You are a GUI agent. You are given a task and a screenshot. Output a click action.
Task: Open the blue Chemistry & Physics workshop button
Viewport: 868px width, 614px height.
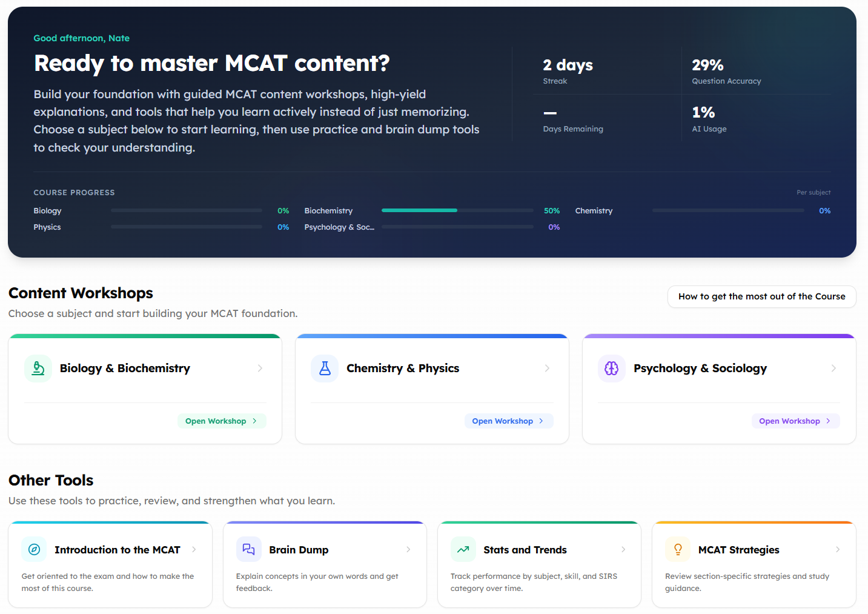click(x=509, y=421)
